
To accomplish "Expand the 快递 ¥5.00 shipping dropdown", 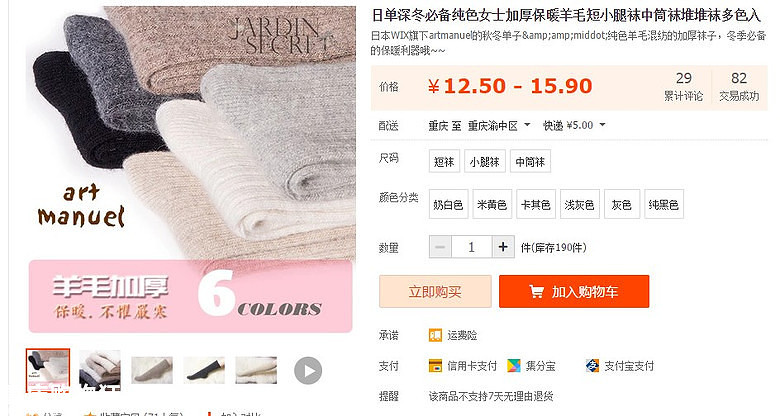I will 574,125.
